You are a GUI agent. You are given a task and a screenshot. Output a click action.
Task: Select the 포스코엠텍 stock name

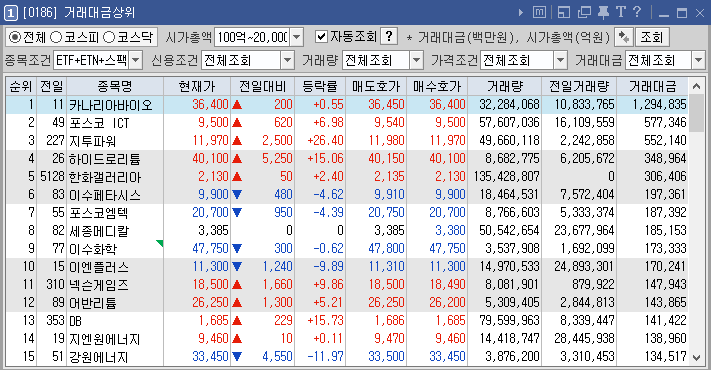pos(99,213)
